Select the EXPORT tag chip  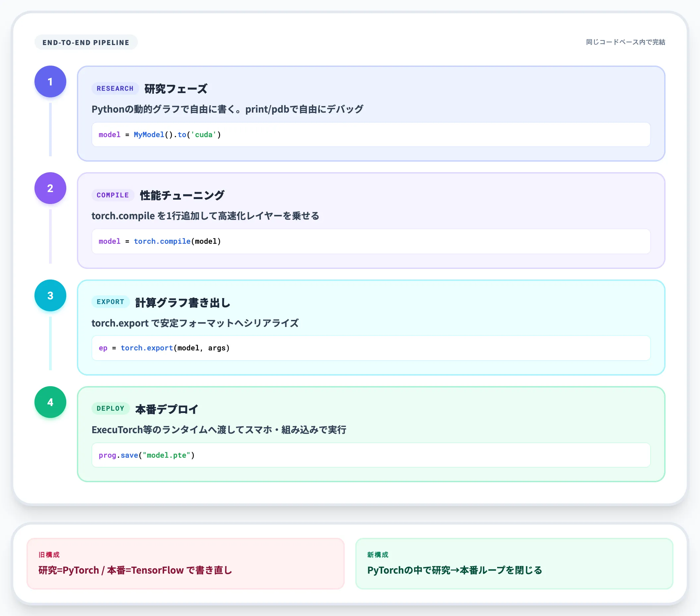tap(110, 302)
